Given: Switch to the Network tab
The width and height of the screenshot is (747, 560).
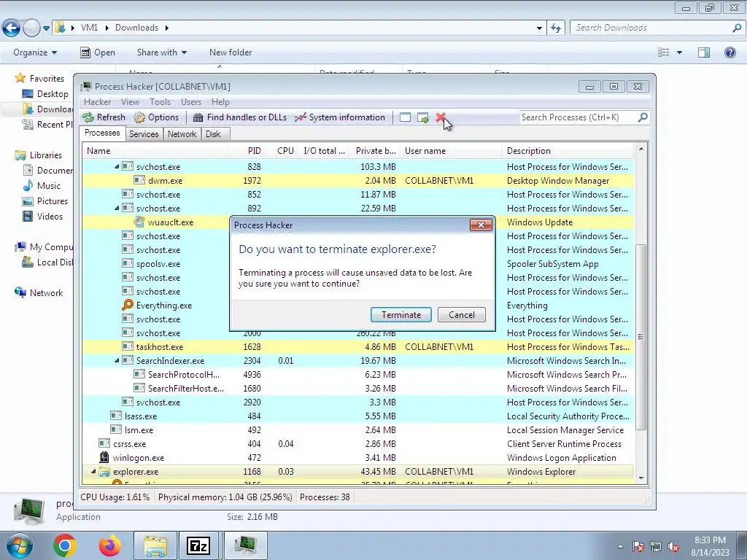Looking at the screenshot, I should pos(182,134).
